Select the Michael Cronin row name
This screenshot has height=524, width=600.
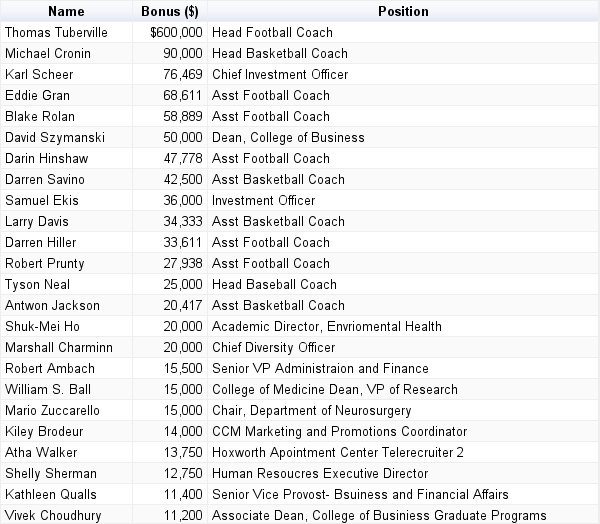point(50,54)
